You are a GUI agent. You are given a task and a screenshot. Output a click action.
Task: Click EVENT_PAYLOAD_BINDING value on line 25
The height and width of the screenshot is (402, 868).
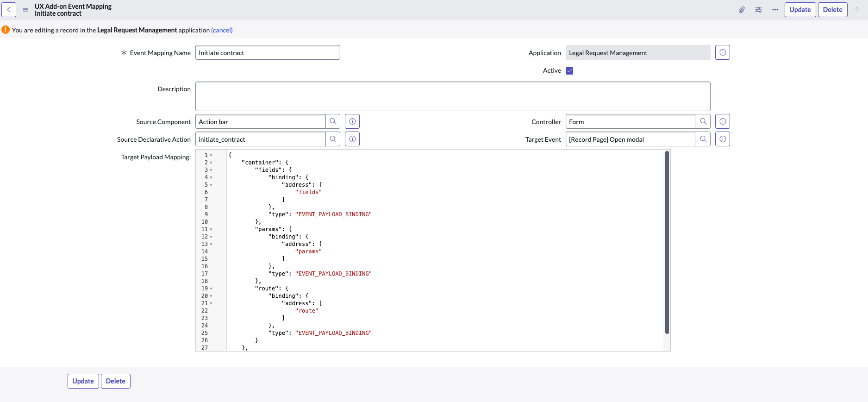point(333,333)
